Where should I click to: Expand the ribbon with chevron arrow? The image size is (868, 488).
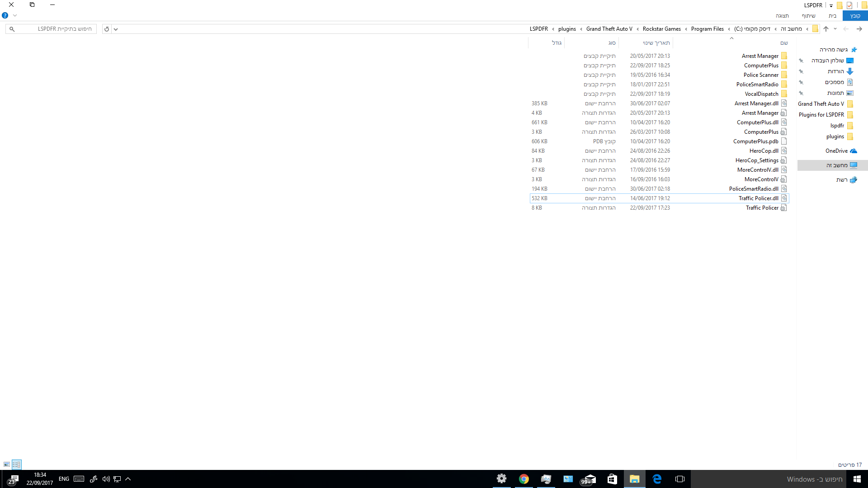(15, 15)
